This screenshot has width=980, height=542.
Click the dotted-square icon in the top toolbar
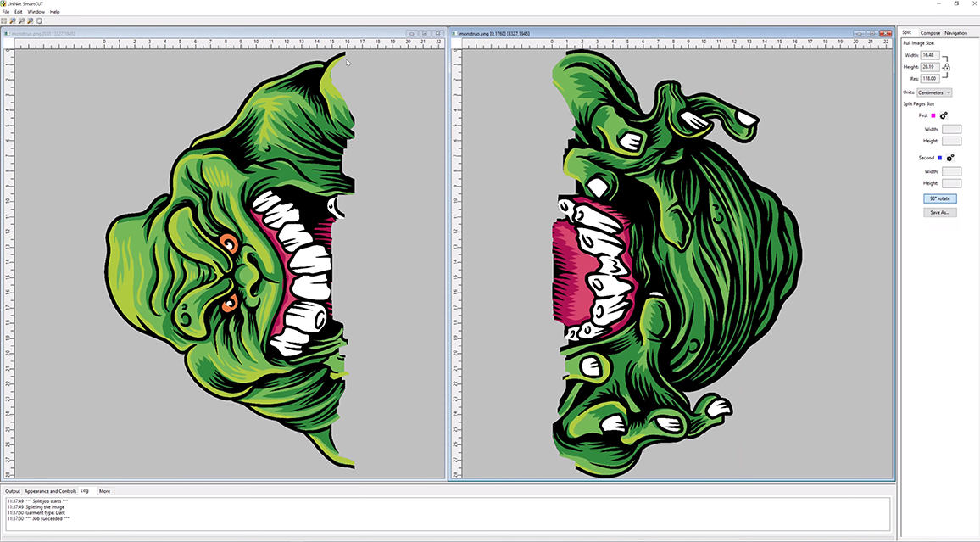click(4, 20)
